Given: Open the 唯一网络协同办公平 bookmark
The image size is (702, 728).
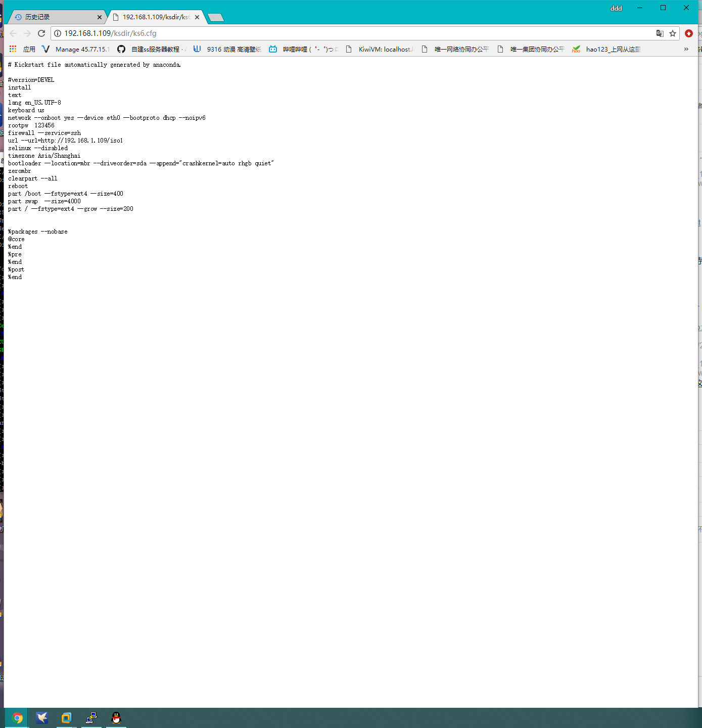Looking at the screenshot, I should pos(455,49).
